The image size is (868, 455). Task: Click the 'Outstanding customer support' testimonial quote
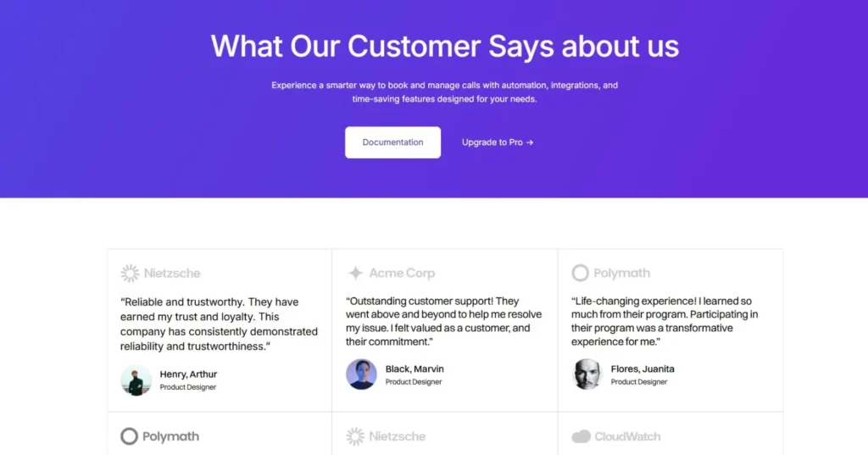tap(444, 321)
